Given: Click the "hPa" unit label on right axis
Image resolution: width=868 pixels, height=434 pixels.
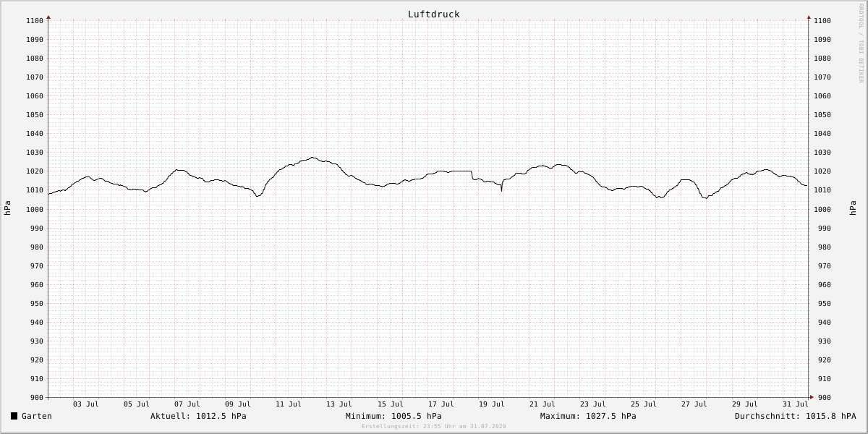Looking at the screenshot, I should click(x=853, y=208).
